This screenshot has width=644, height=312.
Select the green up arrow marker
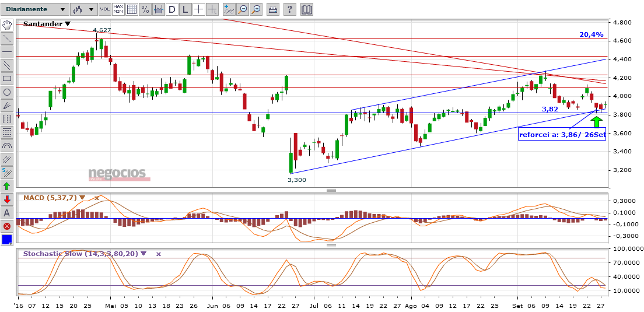point(6,186)
